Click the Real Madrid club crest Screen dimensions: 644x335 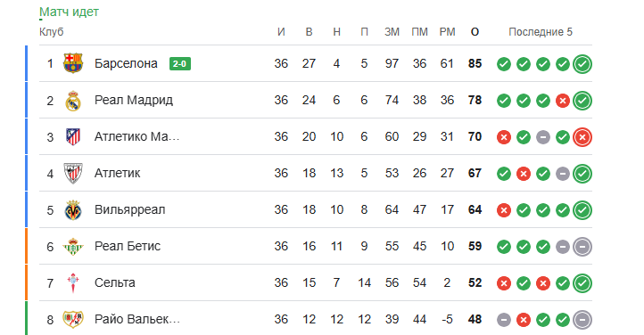coord(73,101)
